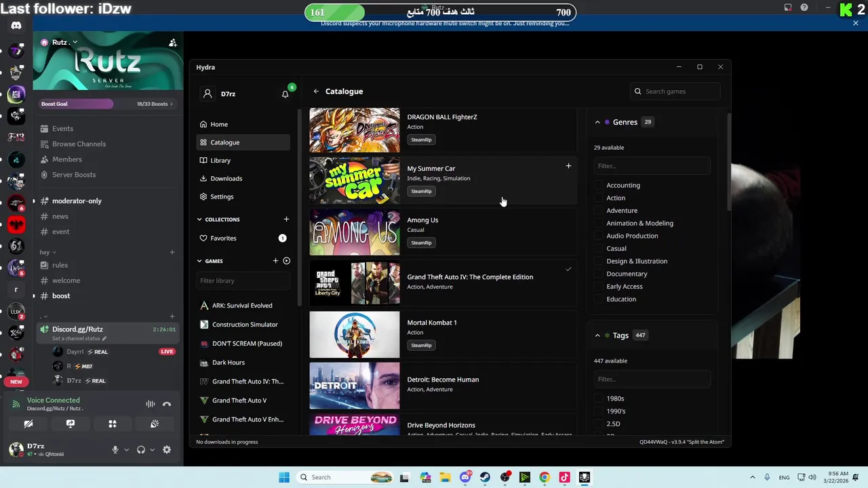Screen dimensions: 868x488
Task: Open Discord output device options chevron
Action: point(152,450)
